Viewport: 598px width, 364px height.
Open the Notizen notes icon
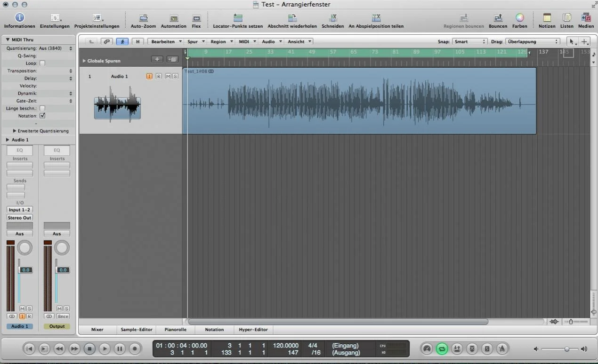coord(547,18)
